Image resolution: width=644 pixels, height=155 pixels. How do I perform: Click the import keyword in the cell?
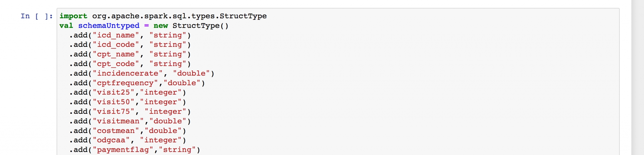coord(73,16)
